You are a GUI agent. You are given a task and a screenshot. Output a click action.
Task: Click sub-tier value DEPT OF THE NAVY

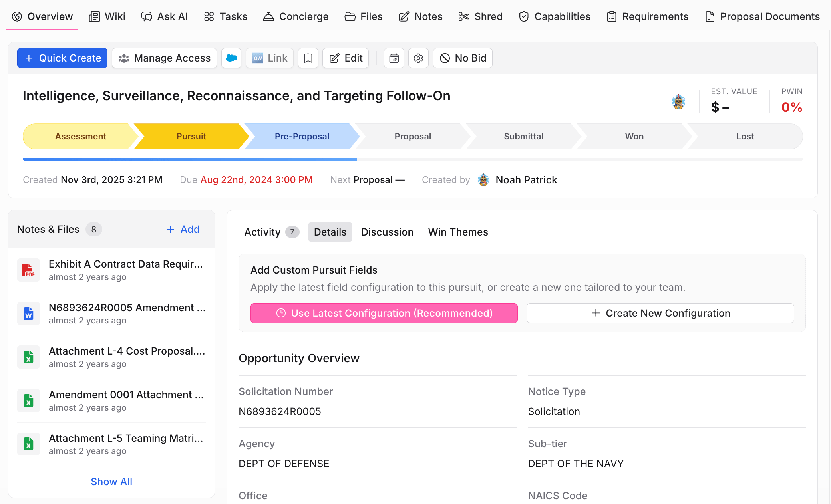(x=576, y=464)
